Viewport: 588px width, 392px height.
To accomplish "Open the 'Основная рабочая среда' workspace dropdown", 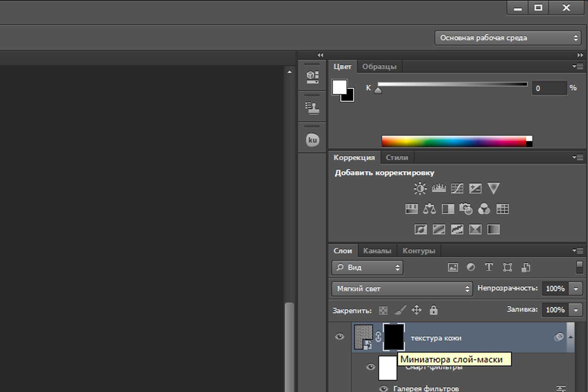I will [508, 38].
